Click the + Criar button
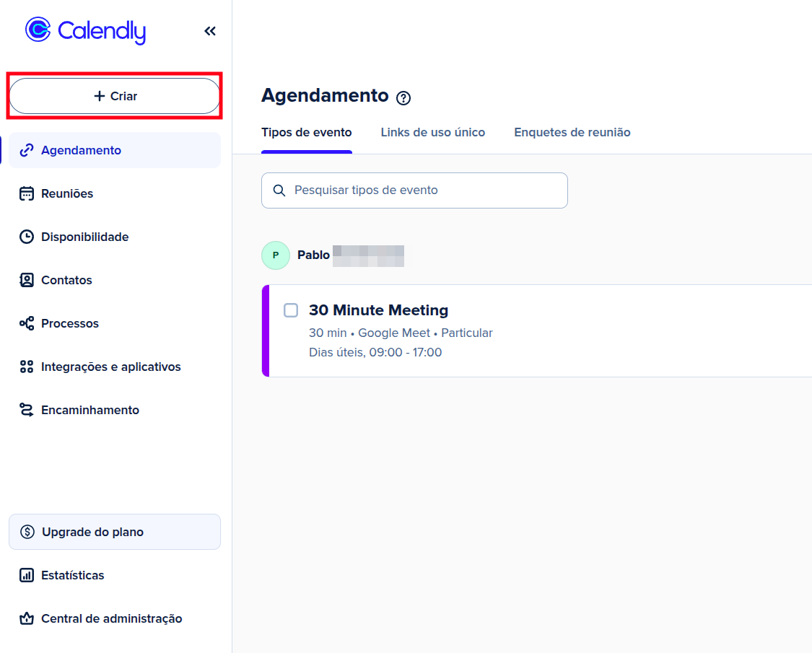The image size is (812, 653). [x=115, y=96]
